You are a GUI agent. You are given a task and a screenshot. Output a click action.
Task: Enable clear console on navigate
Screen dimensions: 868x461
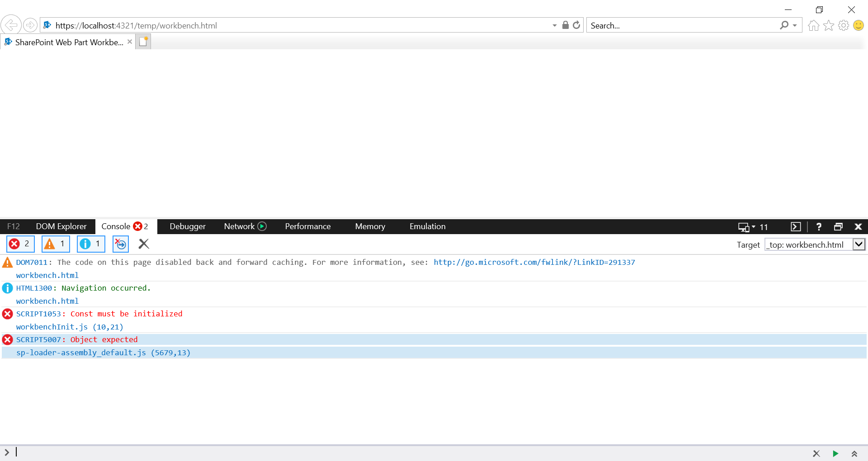tap(120, 244)
